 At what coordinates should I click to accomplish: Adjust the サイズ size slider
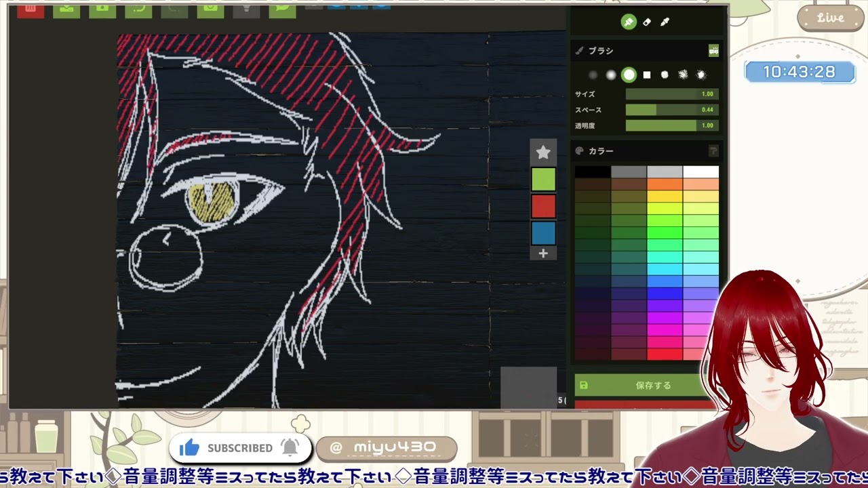coord(672,94)
